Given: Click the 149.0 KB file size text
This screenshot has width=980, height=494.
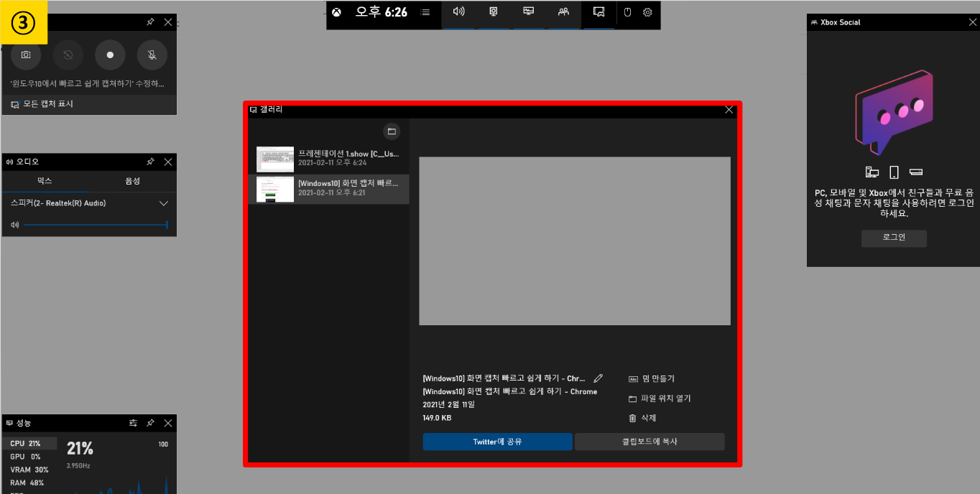Looking at the screenshot, I should [437, 418].
